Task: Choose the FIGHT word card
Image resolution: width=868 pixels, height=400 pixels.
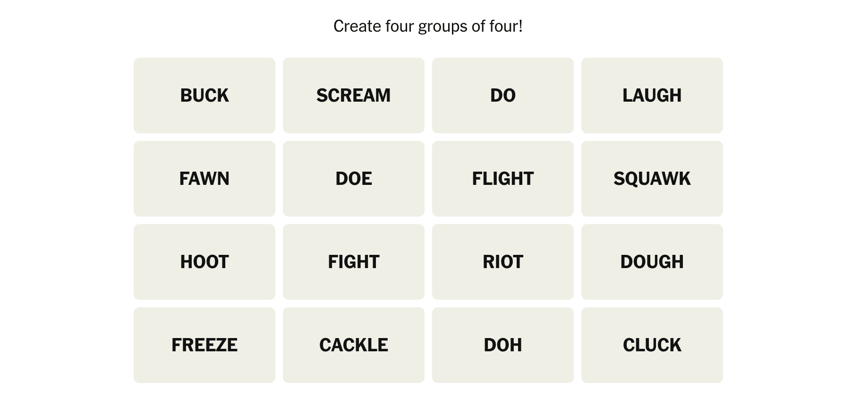Action: tap(353, 262)
